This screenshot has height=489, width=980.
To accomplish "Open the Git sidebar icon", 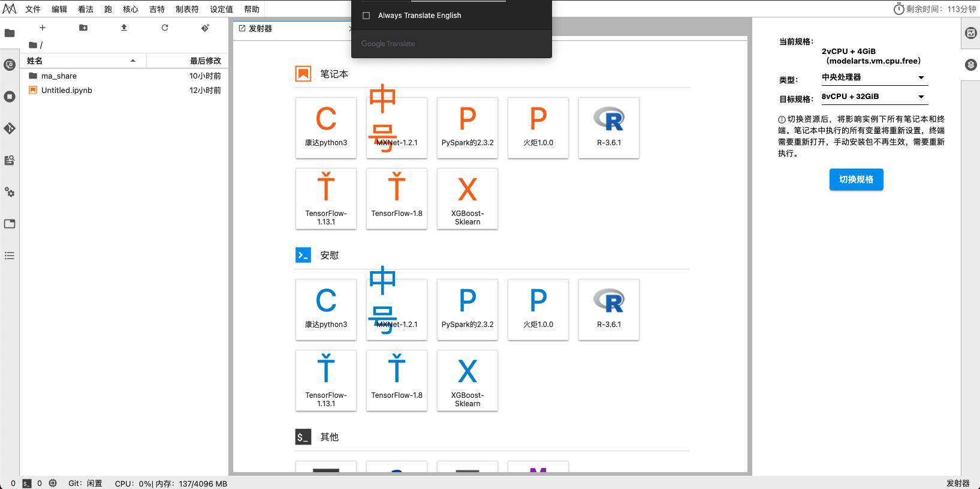I will coord(10,128).
